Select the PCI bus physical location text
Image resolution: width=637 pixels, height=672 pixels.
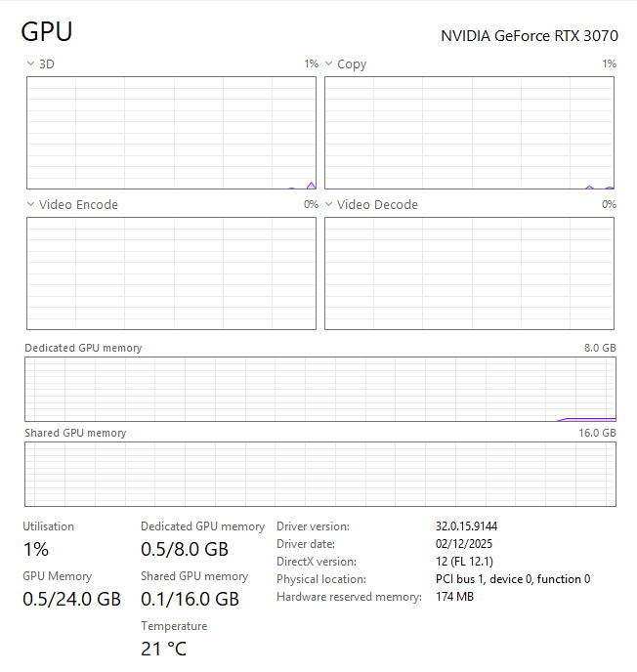[x=512, y=579]
